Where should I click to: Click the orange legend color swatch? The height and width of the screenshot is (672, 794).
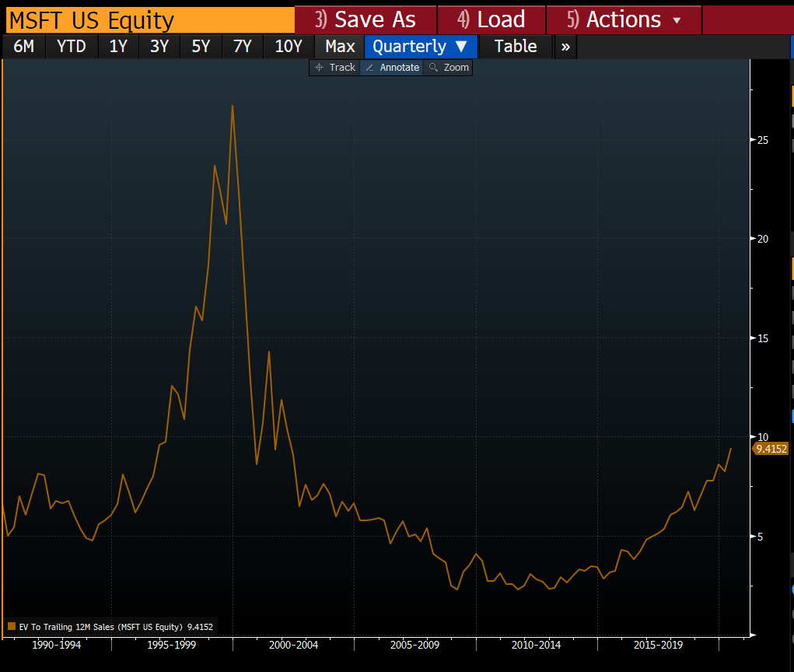12,627
